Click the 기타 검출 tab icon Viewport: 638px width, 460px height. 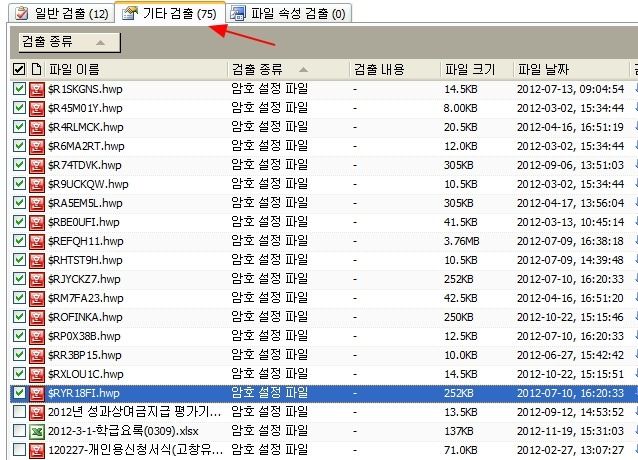[130, 13]
